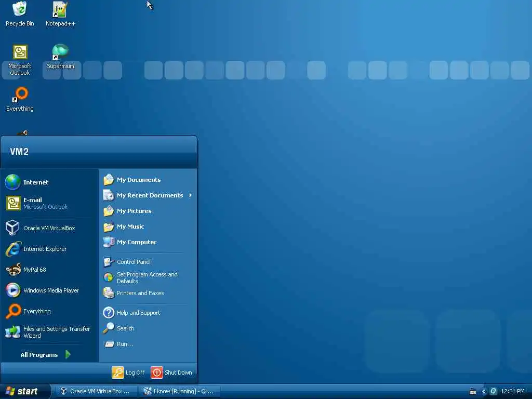
Task: Open My Computer
Action: point(148,242)
